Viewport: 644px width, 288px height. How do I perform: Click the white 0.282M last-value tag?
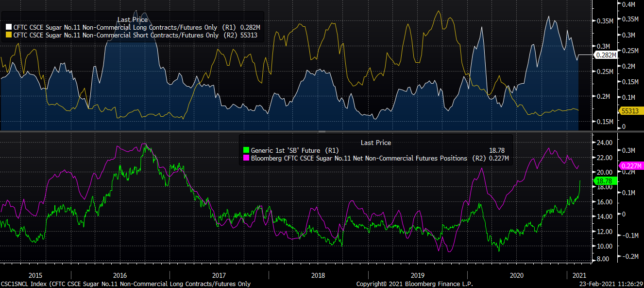tap(605, 55)
